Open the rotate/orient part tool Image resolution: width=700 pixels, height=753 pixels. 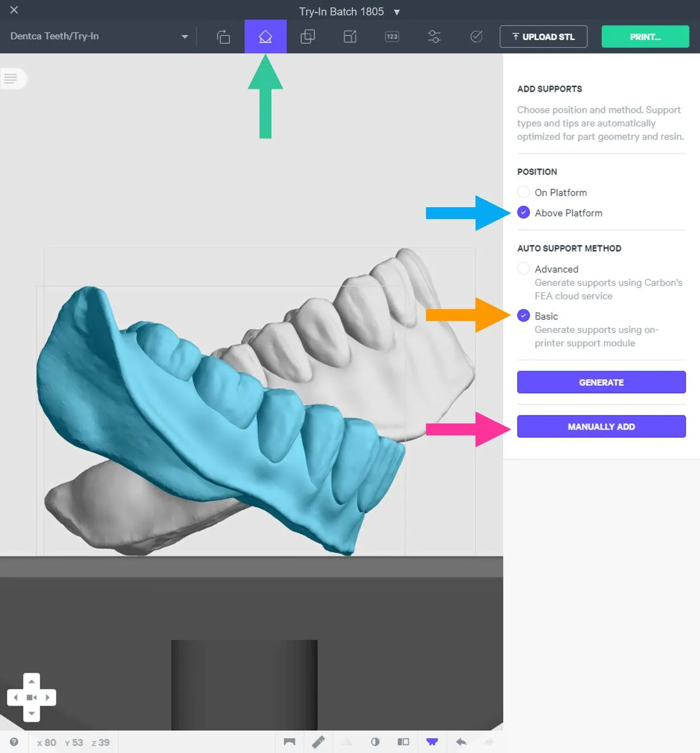tap(224, 37)
